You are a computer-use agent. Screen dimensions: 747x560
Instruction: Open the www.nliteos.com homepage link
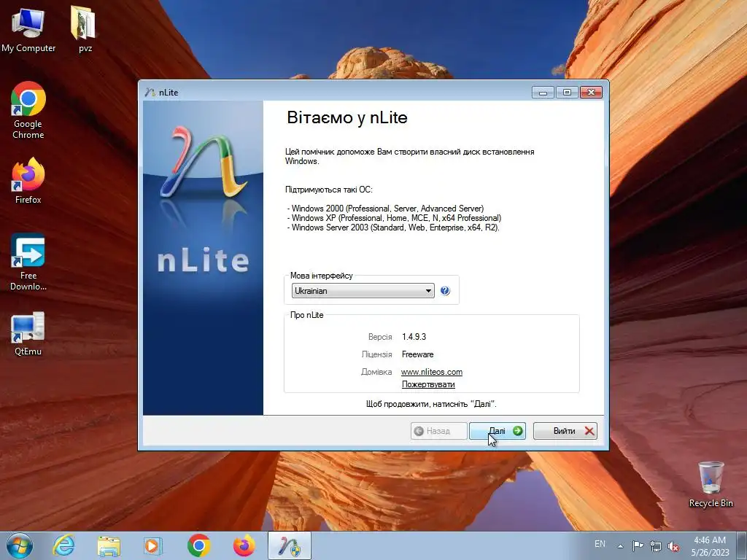tap(432, 372)
